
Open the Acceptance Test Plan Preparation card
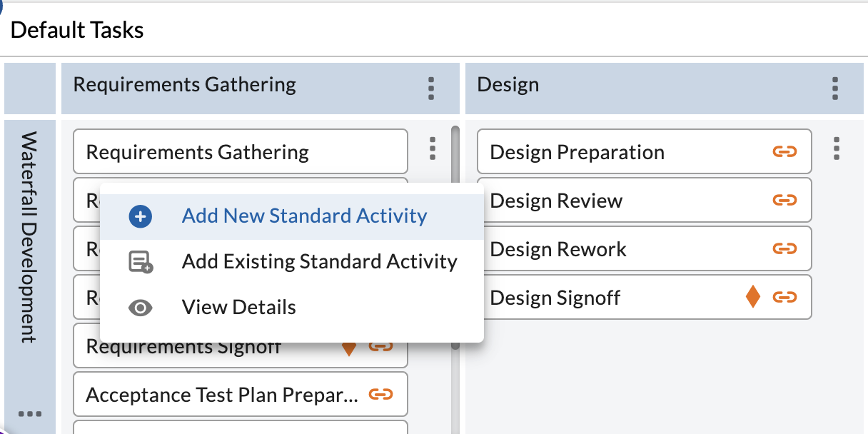pos(223,394)
